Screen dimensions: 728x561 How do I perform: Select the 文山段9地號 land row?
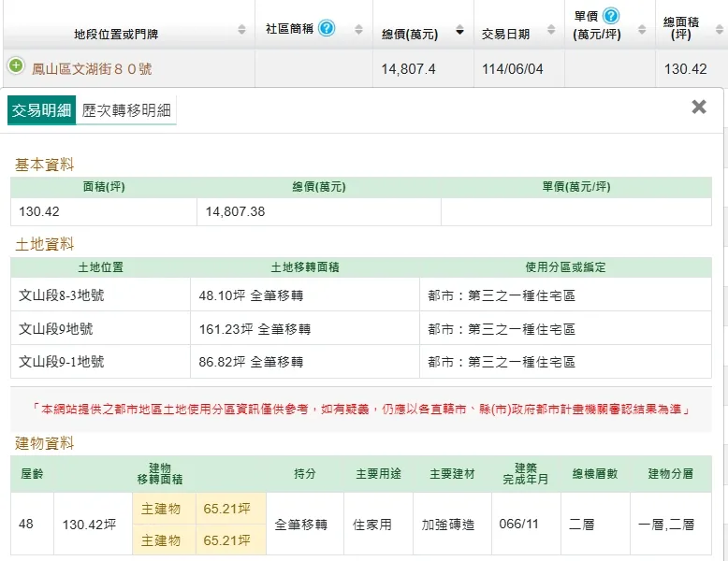click(56, 329)
